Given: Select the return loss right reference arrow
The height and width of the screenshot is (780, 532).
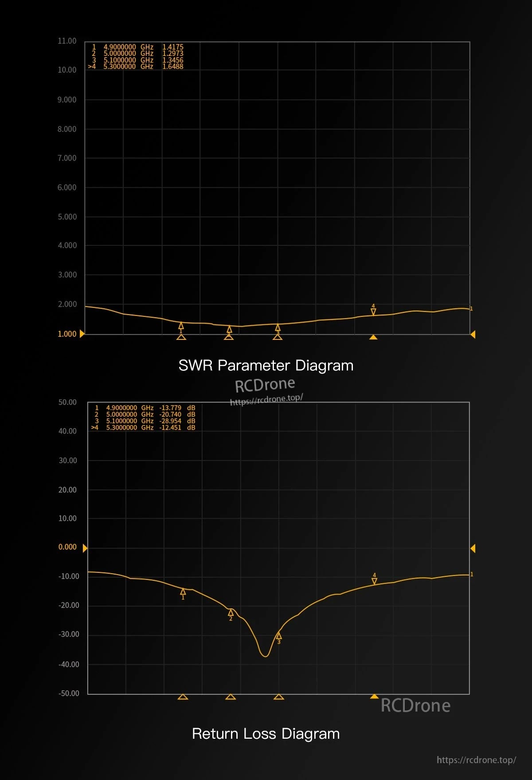Looking at the screenshot, I should pos(473,548).
